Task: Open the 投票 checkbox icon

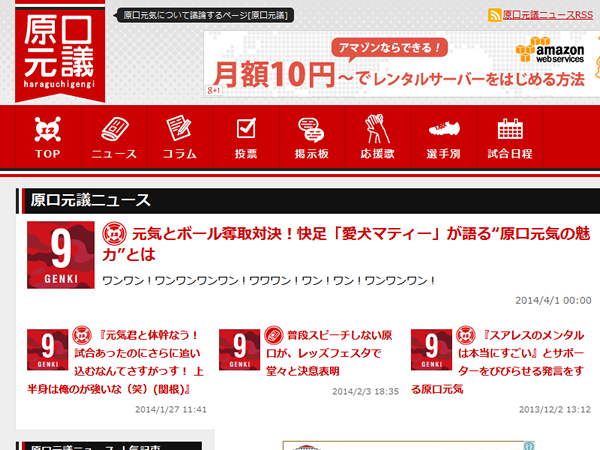Action: (245, 130)
